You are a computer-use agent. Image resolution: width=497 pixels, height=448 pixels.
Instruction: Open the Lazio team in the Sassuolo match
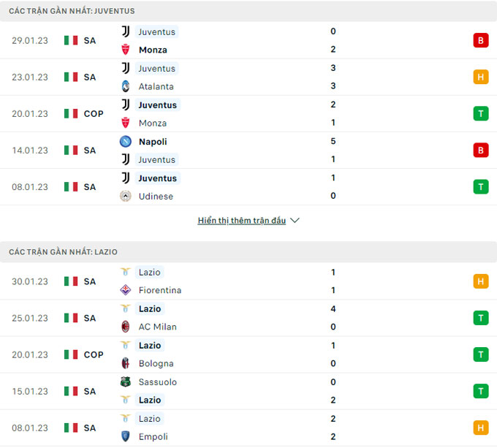coord(150,400)
